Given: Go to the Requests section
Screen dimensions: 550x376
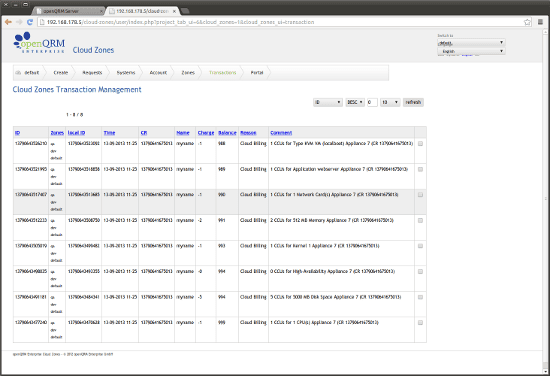Looking at the screenshot, I should pos(92,73).
